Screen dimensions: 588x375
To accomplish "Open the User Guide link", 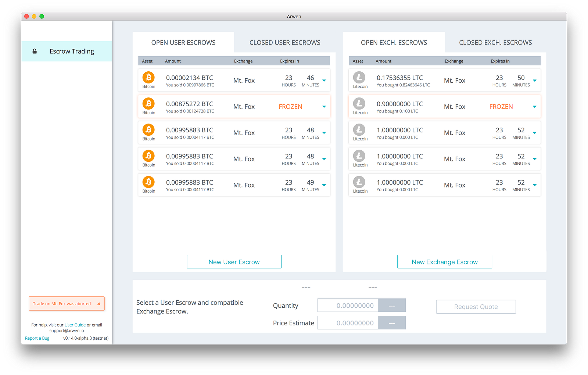I will point(75,325).
